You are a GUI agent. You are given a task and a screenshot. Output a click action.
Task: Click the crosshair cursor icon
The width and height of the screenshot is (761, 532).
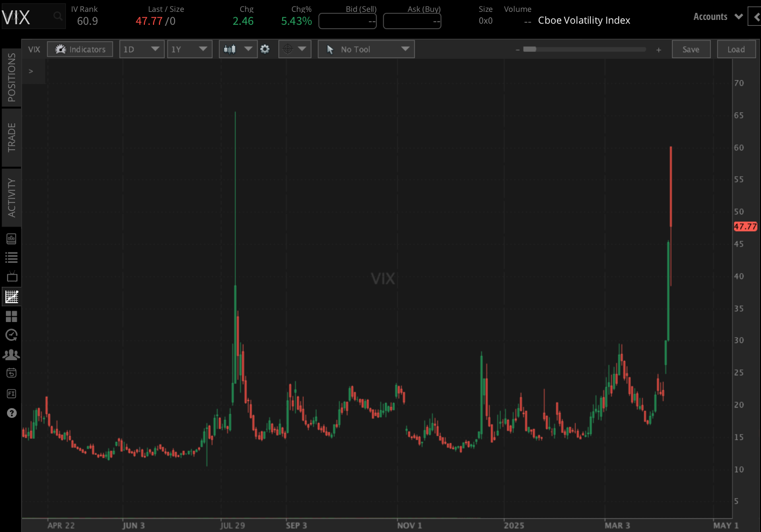coord(289,48)
